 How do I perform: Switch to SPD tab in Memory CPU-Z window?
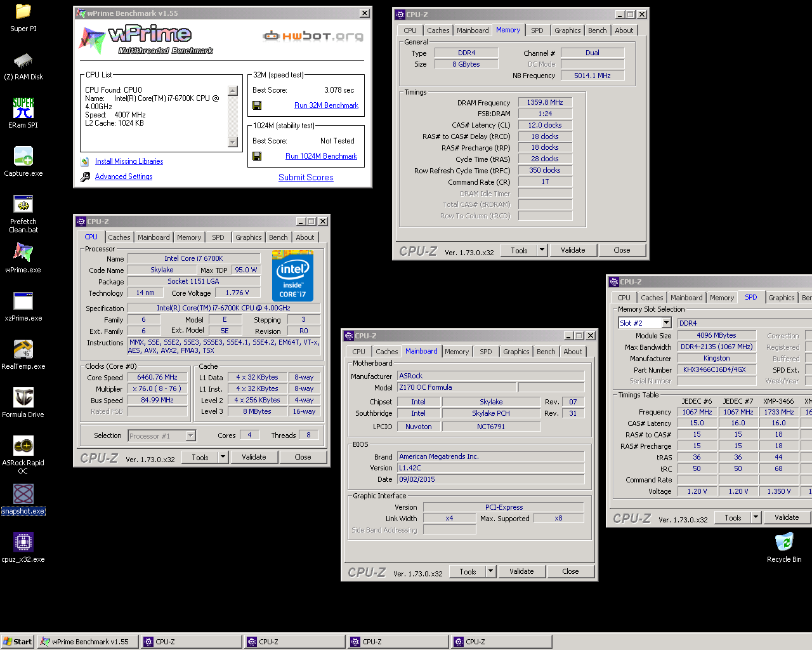coord(537,30)
